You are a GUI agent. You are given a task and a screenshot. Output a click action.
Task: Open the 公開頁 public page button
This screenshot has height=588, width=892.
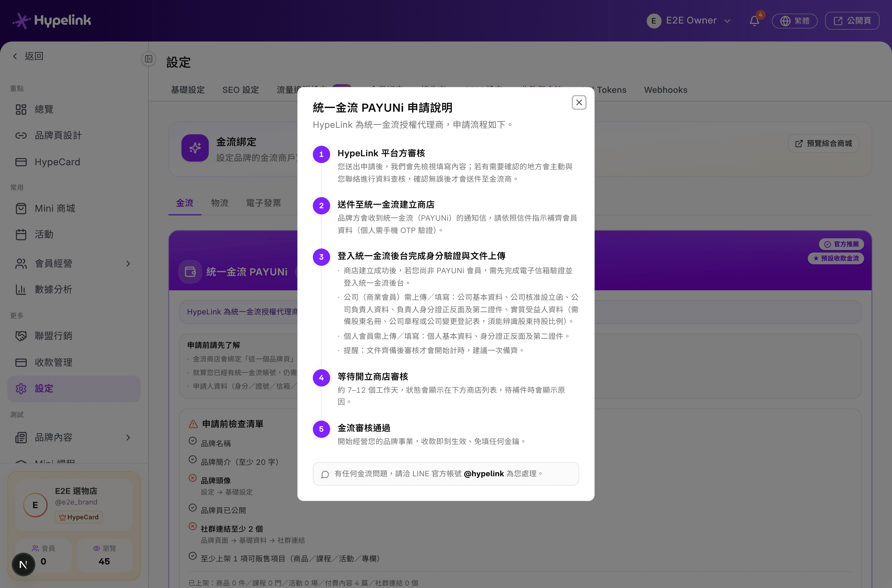pyautogui.click(x=852, y=21)
